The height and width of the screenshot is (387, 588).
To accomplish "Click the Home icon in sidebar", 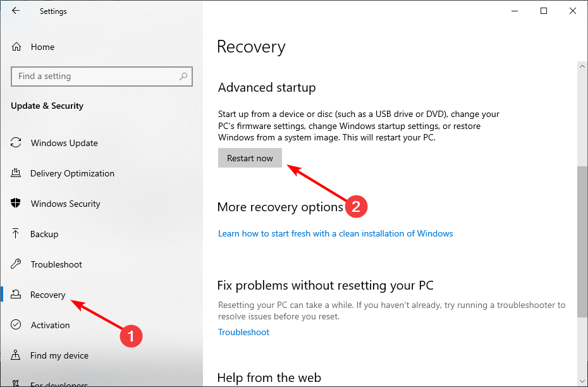I will tap(16, 47).
